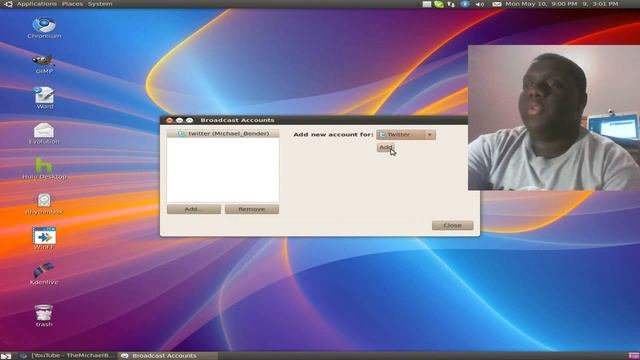Open the mail envelope indicator
The height and width of the screenshot is (360, 640).
(497, 4)
